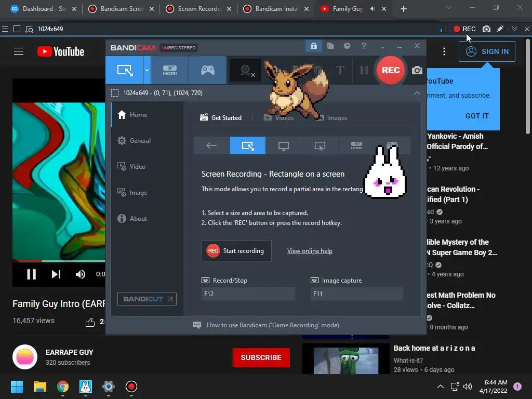
Task: Open the recording bar hamburger menu
Action: click(5, 29)
